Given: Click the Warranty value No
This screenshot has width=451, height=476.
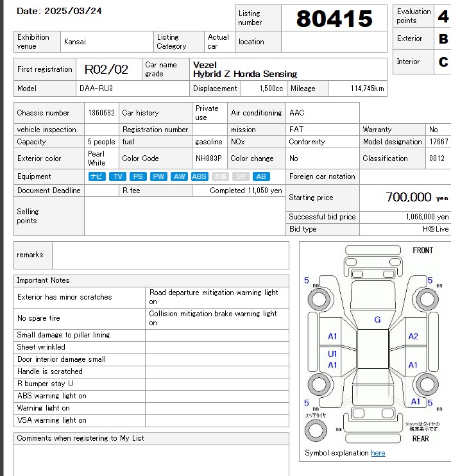Looking at the screenshot, I should coord(434,130).
